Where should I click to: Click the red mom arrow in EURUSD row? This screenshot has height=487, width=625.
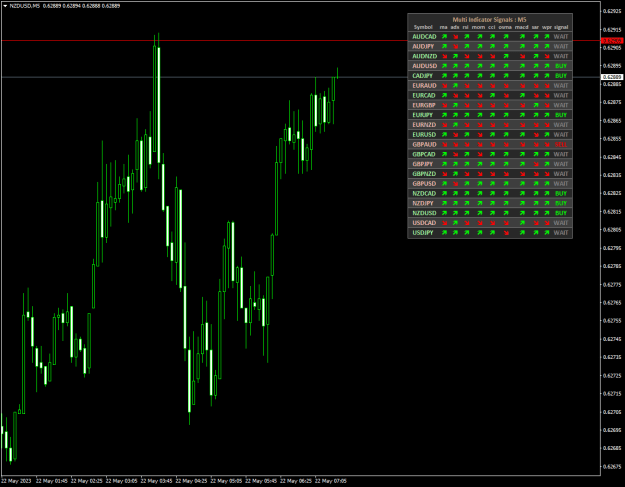pos(480,135)
